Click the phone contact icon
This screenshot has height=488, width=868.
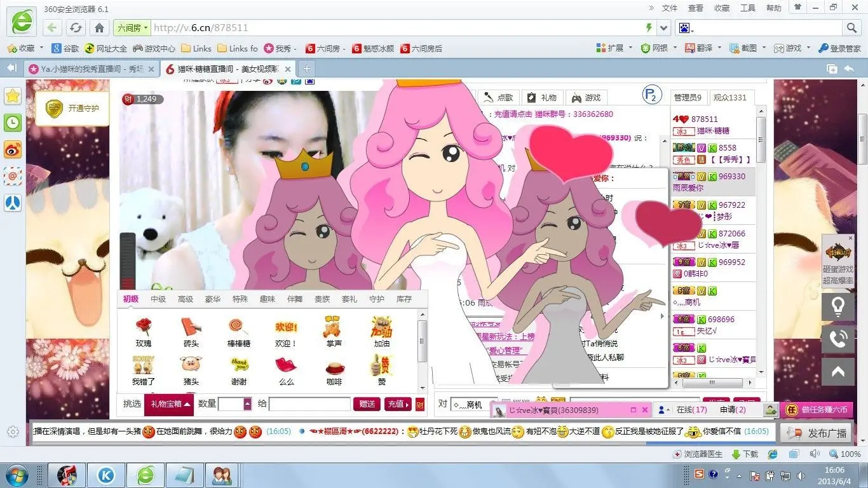(x=838, y=339)
